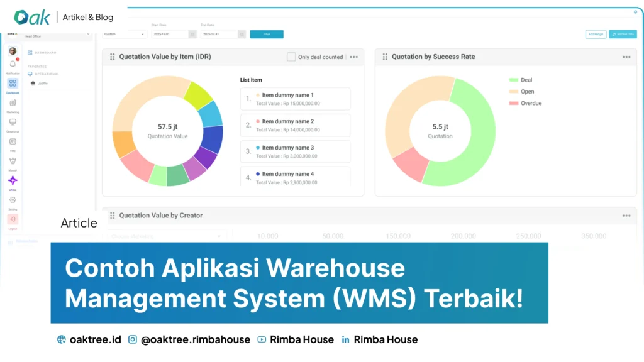The width and height of the screenshot is (644, 362).
Task: Toggle the Open legend entry
Action: (521, 92)
